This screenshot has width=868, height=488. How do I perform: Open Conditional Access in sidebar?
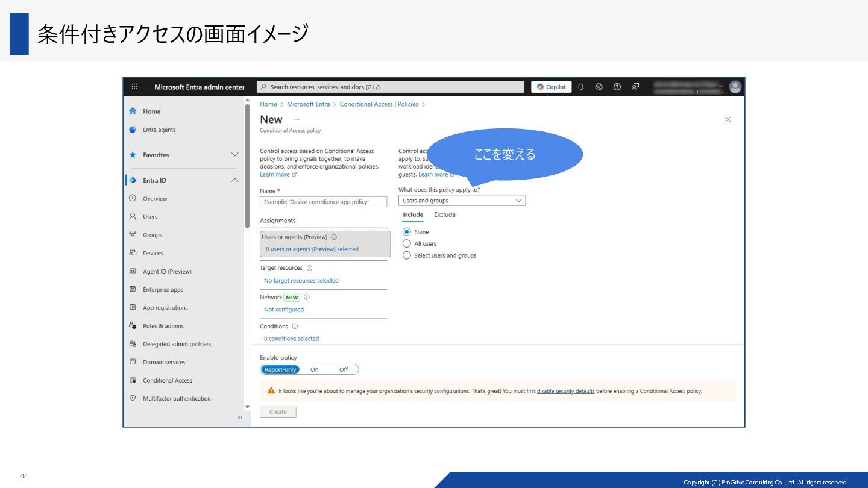pyautogui.click(x=168, y=381)
